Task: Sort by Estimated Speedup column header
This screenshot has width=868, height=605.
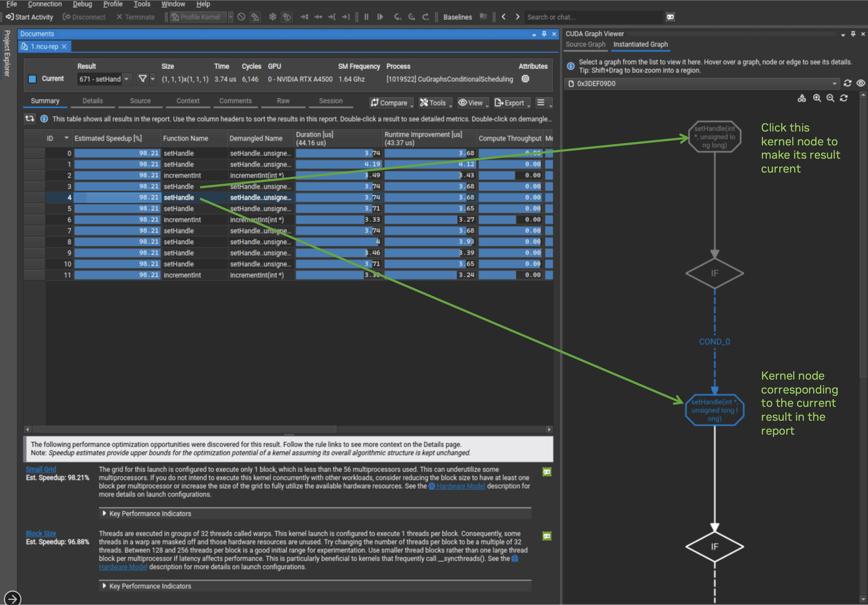Action: coord(117,138)
